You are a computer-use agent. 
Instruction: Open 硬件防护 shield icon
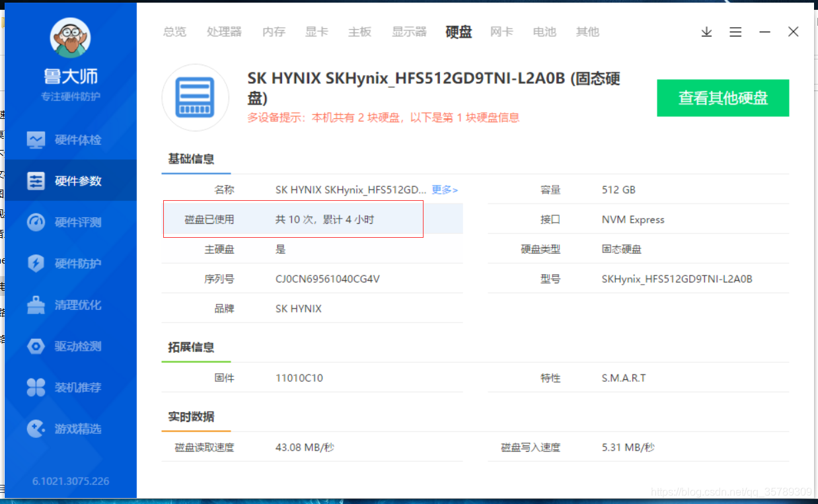(x=36, y=264)
